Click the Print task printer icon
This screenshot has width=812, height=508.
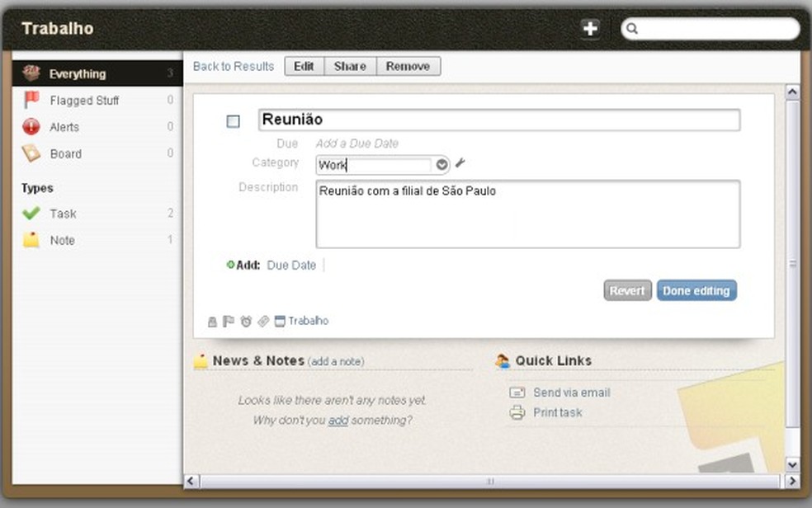pos(517,412)
